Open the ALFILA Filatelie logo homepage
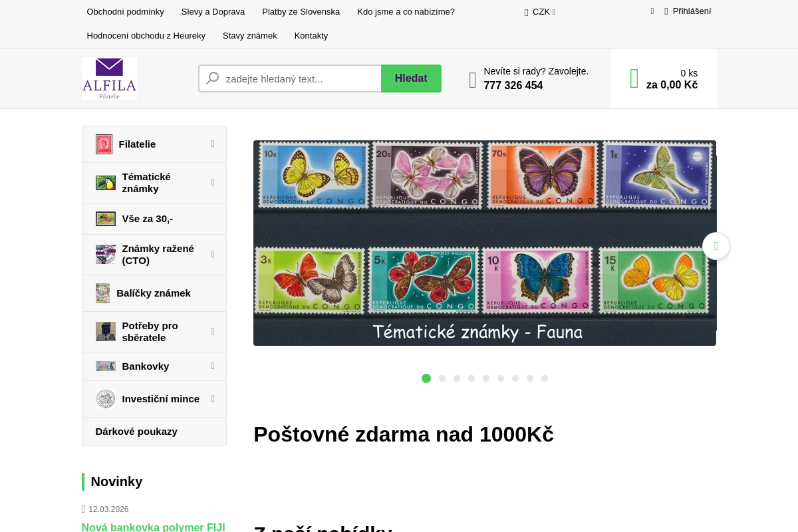This screenshot has height=532, width=798. [x=109, y=78]
